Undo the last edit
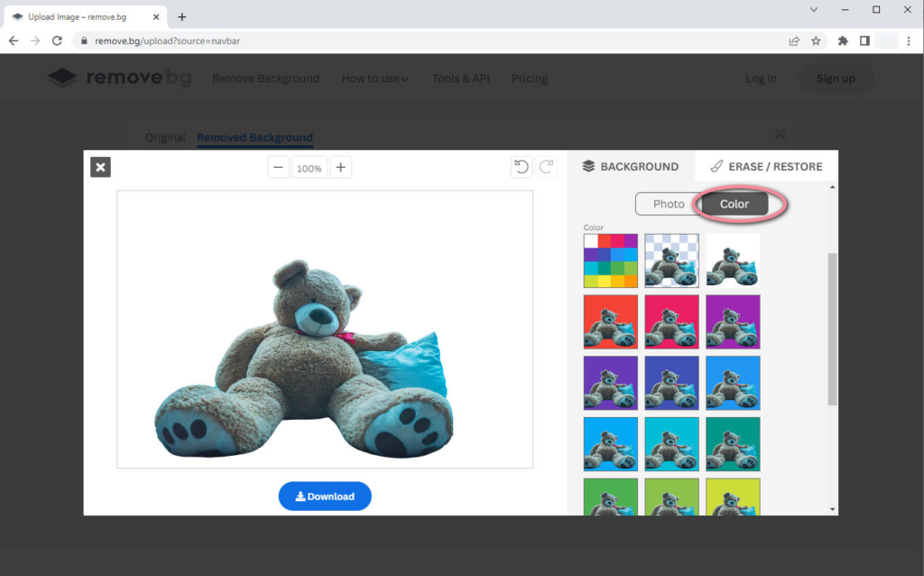Viewport: 924px width, 576px height. point(521,167)
